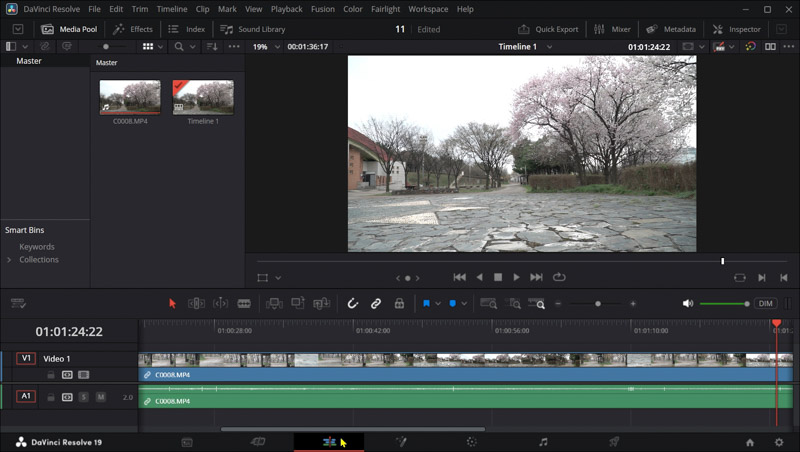Solo audio track A1 with S

[84, 396]
